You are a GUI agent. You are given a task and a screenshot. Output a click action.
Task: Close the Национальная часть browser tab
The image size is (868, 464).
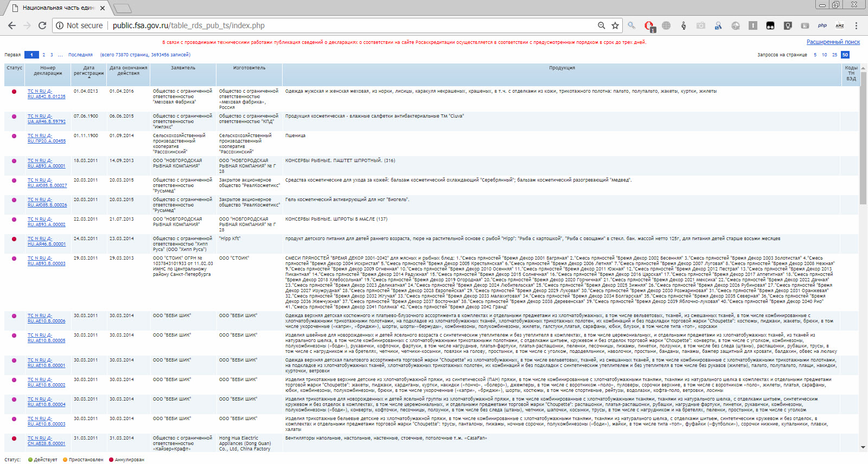pyautogui.click(x=103, y=8)
